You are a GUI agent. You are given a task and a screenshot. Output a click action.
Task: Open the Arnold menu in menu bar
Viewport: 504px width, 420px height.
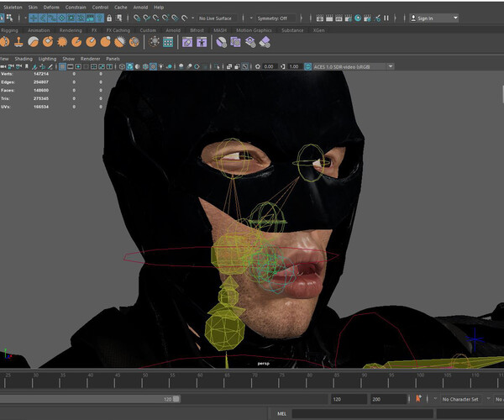click(140, 7)
